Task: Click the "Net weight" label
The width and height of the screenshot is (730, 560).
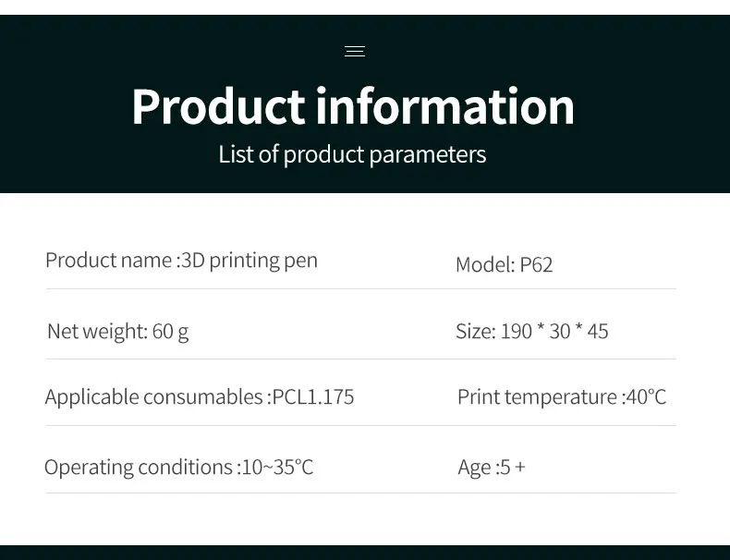Action: (95, 331)
